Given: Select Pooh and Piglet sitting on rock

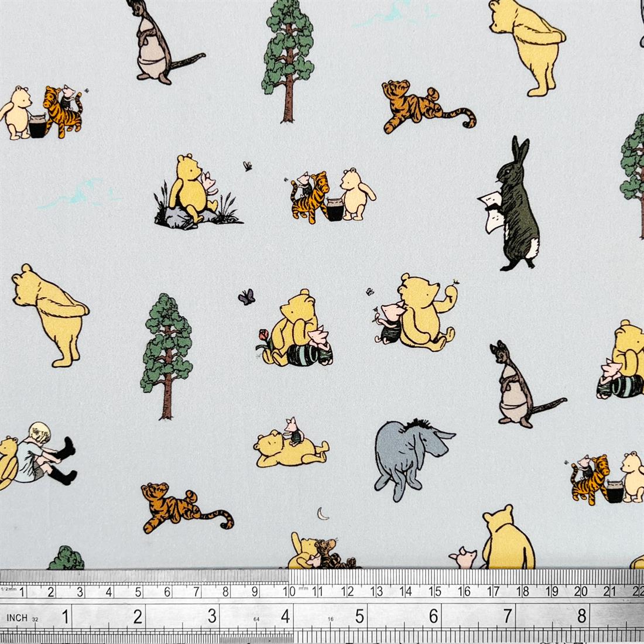Looking at the screenshot, I should (x=193, y=190).
